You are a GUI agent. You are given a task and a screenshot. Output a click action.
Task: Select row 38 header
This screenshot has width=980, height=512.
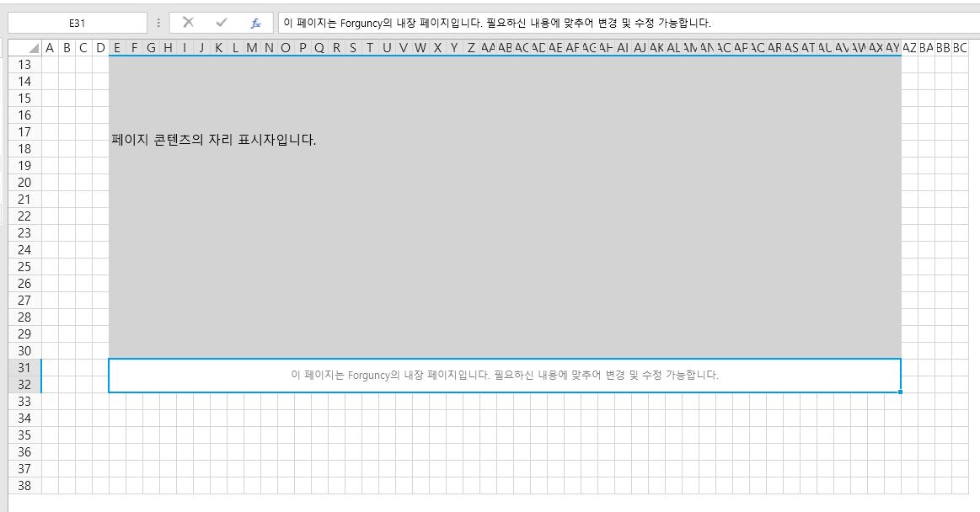[24, 486]
